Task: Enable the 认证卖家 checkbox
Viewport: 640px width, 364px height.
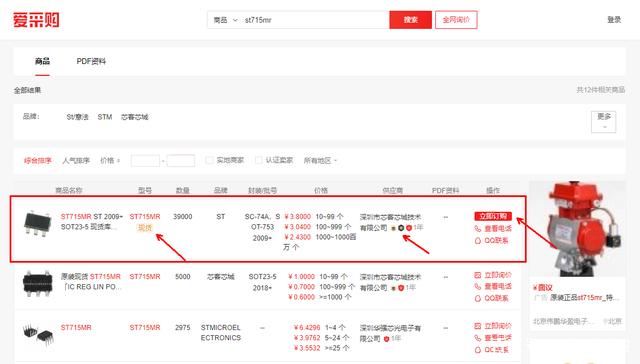Action: [258, 160]
